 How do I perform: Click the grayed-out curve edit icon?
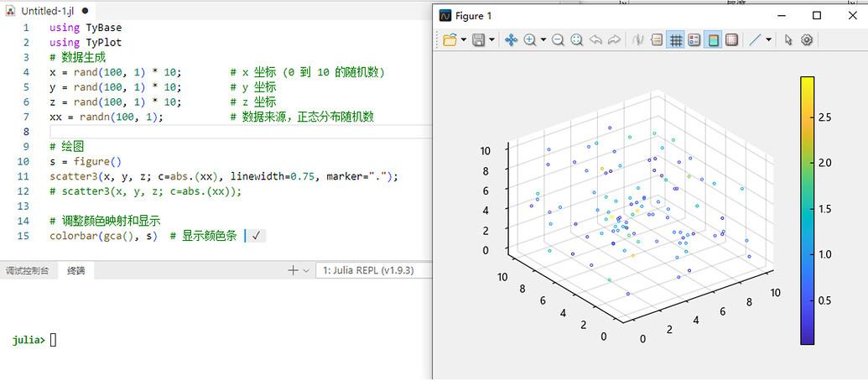tap(638, 40)
